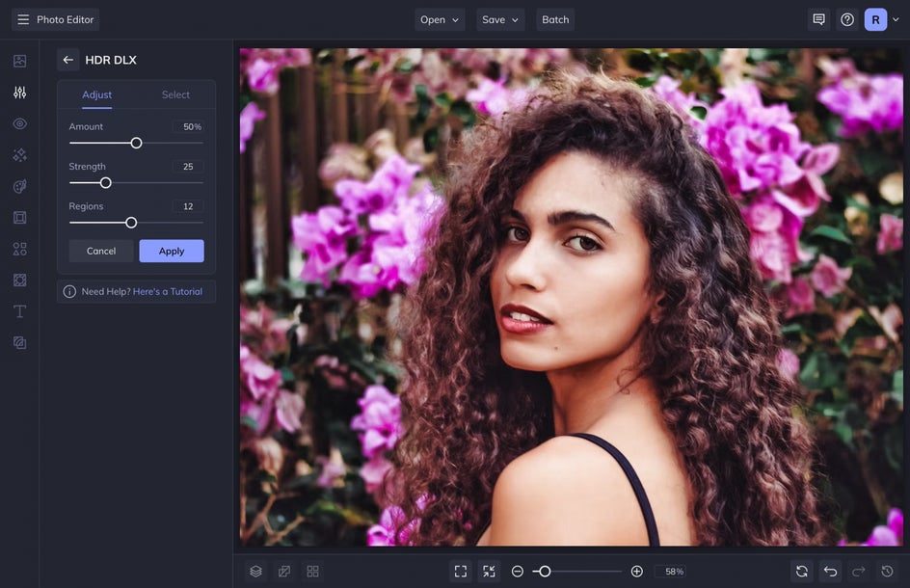Image resolution: width=910 pixels, height=588 pixels.
Task: Click the collapse fullscreen arrows icon
Action: pos(490,572)
